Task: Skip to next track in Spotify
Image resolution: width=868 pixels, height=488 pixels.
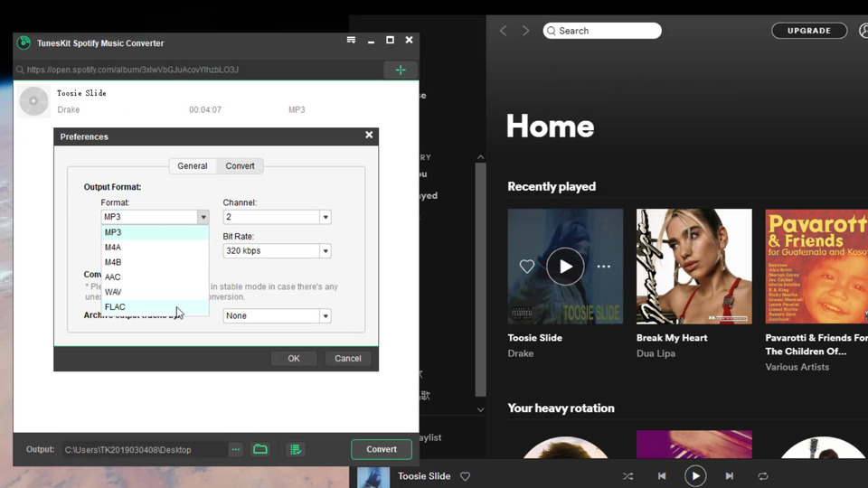Action: pos(729,476)
